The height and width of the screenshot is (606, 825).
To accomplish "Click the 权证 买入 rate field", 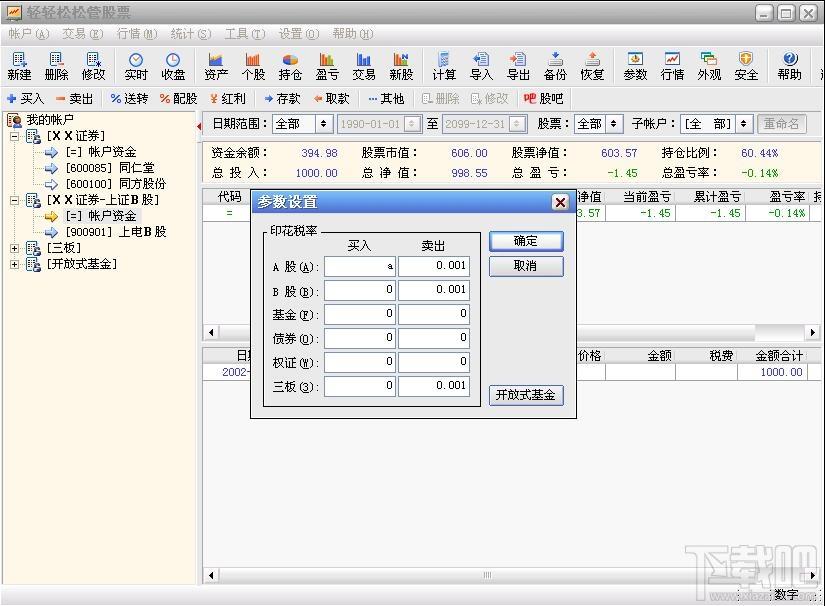I will pos(360,362).
